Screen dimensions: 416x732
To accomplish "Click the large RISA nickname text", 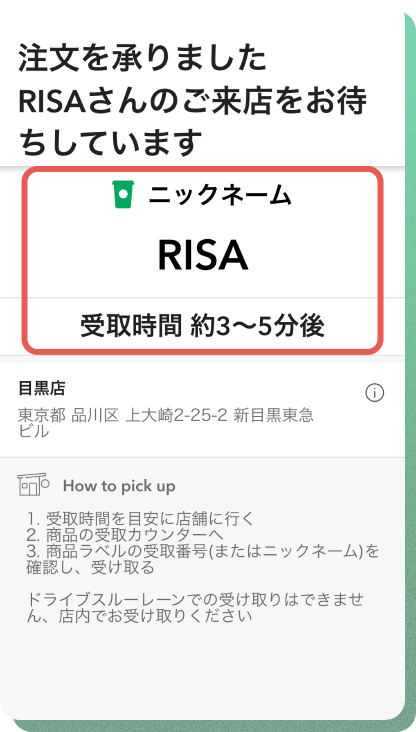I will pyautogui.click(x=203, y=255).
